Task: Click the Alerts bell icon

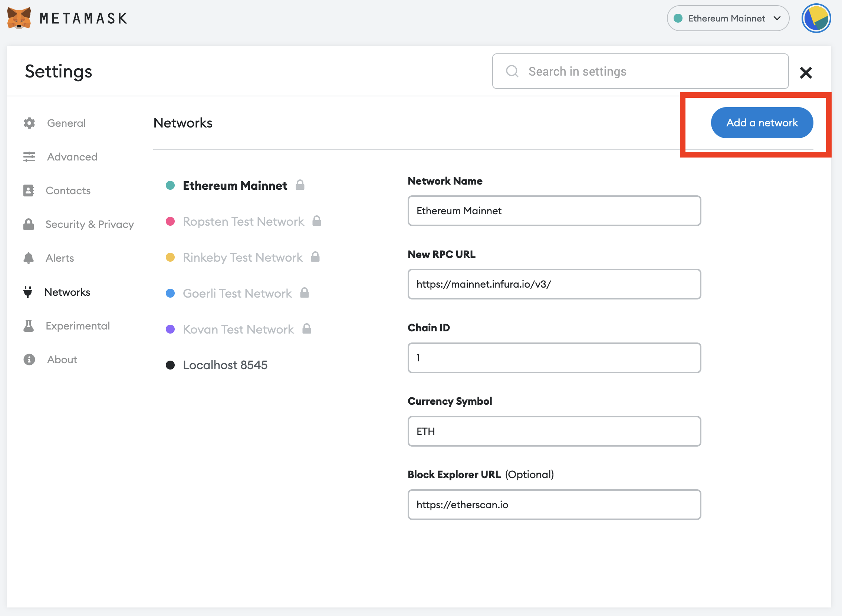Action: [28, 258]
